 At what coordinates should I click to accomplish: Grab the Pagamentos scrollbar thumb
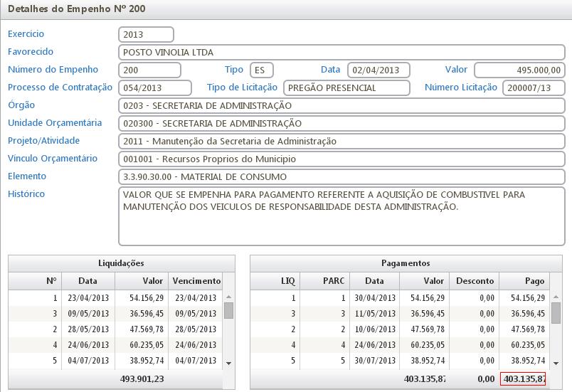(556, 312)
